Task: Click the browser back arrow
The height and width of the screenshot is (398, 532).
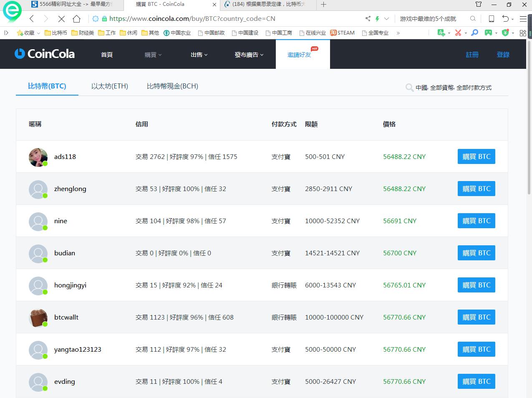Action: (x=32, y=19)
